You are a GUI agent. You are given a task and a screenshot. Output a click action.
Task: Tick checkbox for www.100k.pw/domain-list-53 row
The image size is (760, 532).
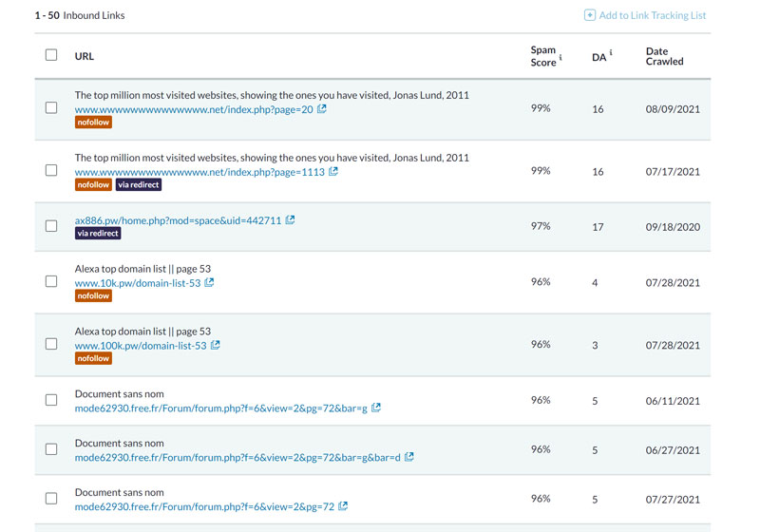pyautogui.click(x=51, y=344)
